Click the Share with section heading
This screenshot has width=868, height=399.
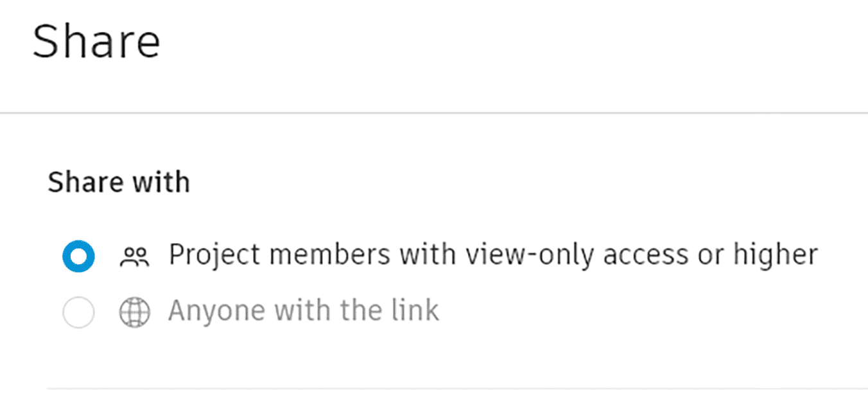coord(119,182)
